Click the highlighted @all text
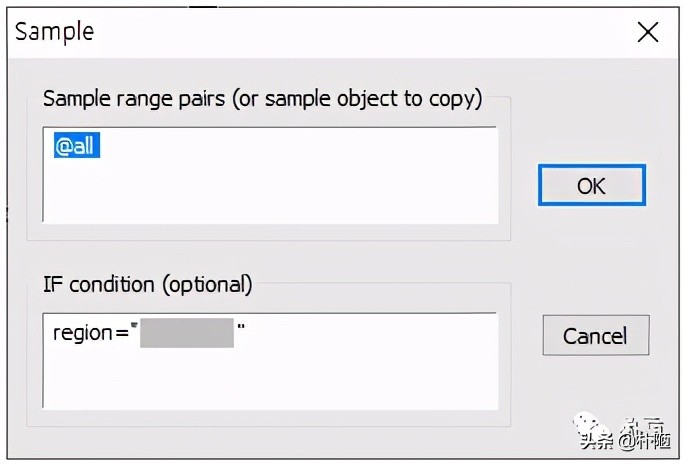Screen dimensions: 684x464 point(75,148)
